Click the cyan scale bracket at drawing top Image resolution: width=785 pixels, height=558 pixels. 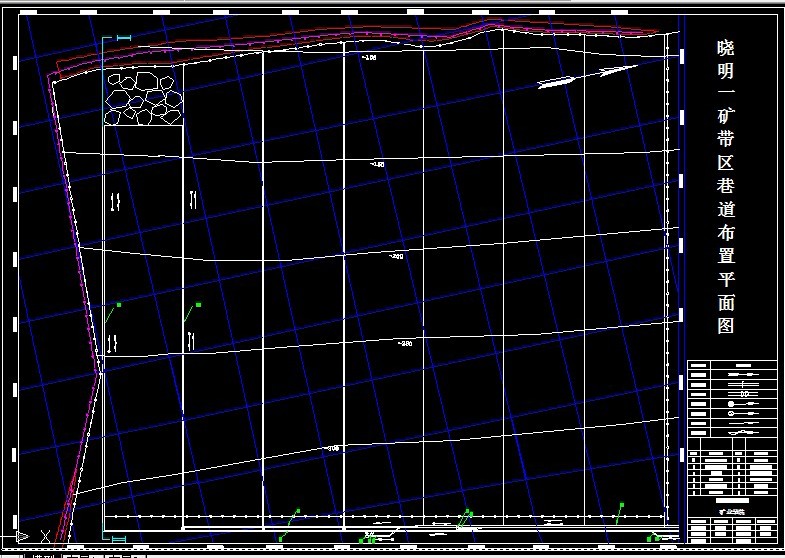pos(124,38)
